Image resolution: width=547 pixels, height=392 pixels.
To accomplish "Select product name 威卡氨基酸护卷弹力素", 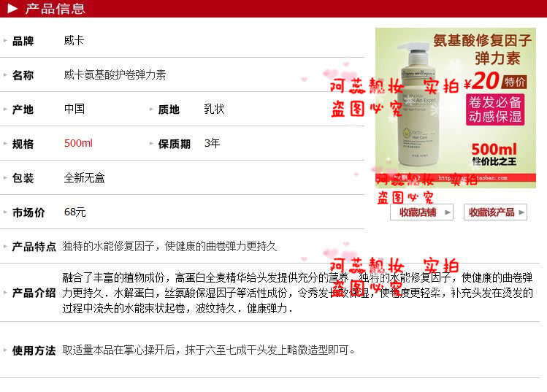I will (115, 74).
